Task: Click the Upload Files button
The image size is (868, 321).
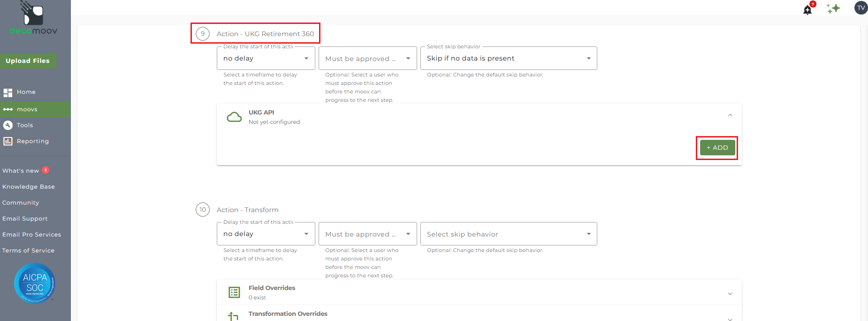Action: click(28, 61)
